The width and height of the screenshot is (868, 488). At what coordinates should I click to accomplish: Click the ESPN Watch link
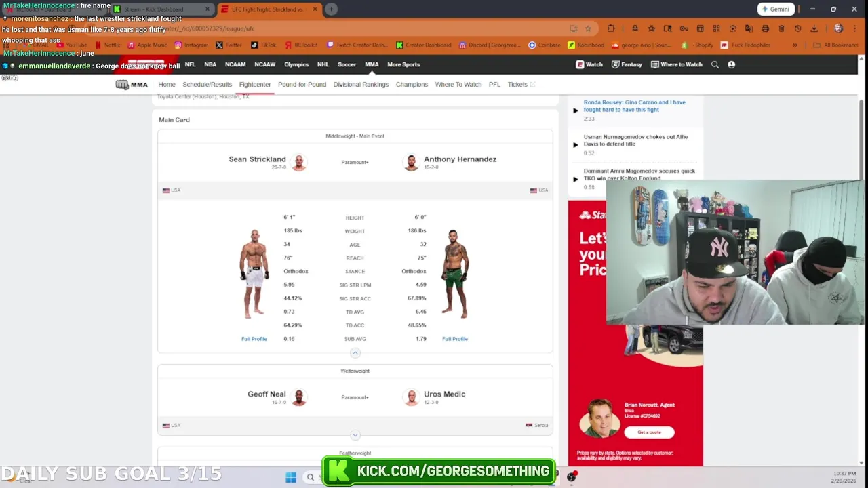click(x=589, y=64)
